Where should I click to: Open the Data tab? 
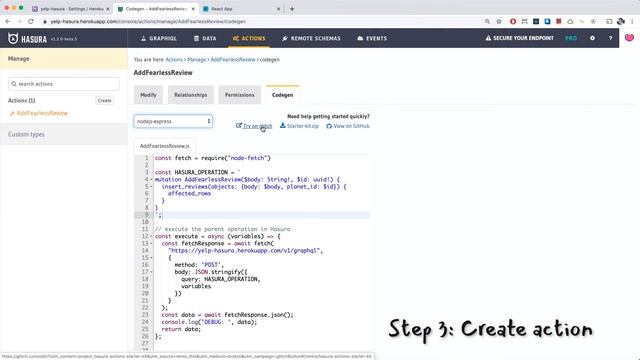point(205,38)
